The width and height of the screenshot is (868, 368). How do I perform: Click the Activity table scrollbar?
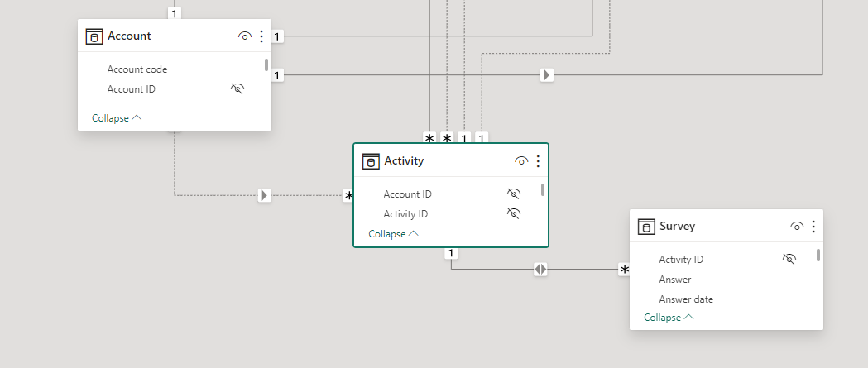pos(543,190)
